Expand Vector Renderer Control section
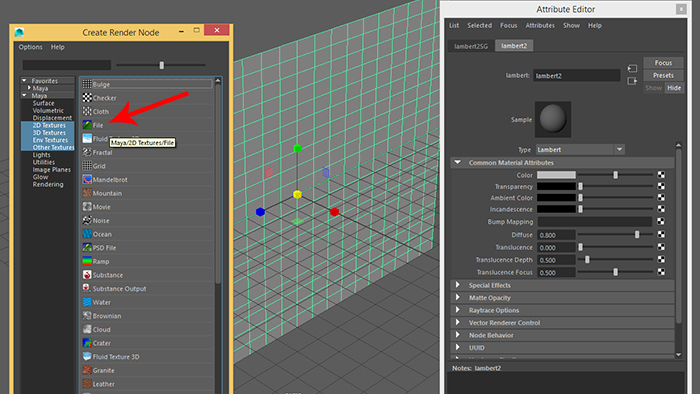Screen dimensions: 700x394 coord(458,322)
